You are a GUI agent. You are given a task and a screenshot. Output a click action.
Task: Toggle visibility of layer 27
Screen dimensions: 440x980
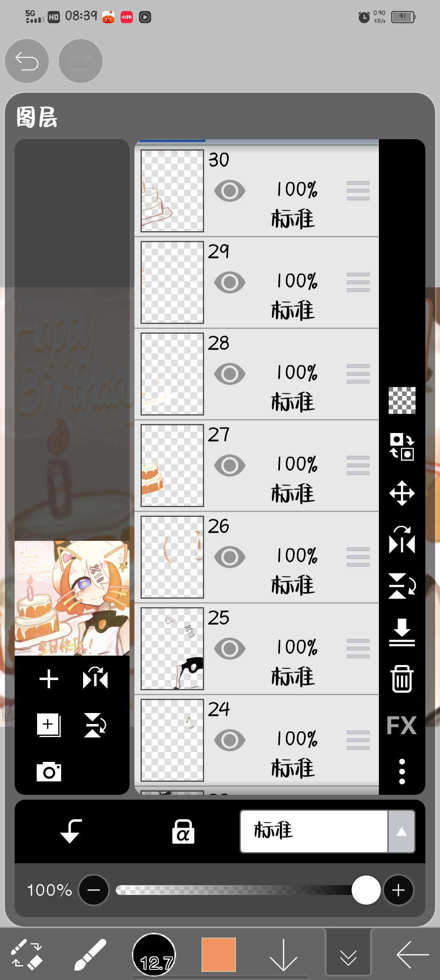click(230, 465)
